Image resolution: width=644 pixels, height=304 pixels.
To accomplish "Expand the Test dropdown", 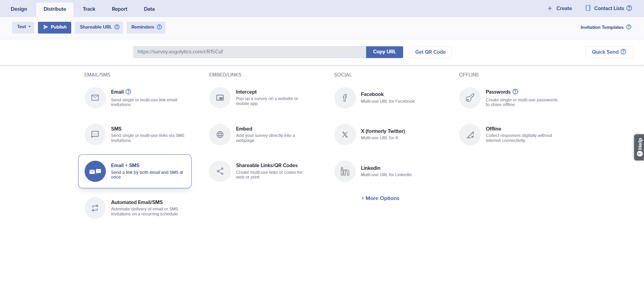I will [x=24, y=27].
